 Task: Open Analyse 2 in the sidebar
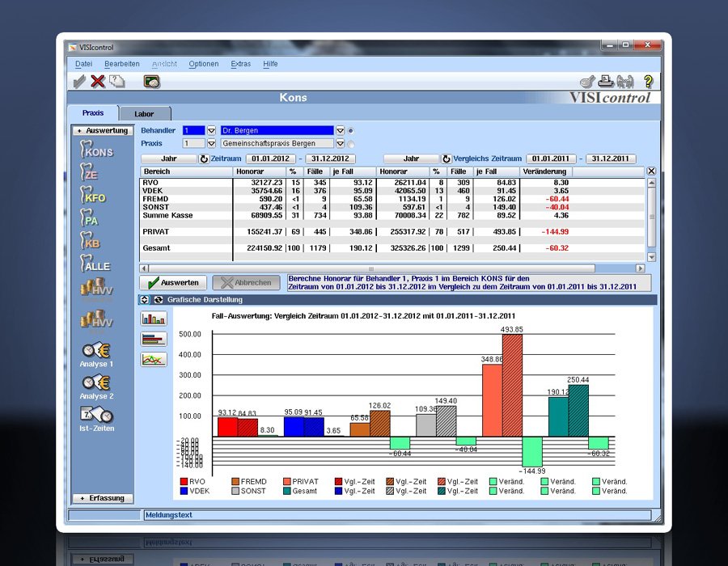[96, 387]
